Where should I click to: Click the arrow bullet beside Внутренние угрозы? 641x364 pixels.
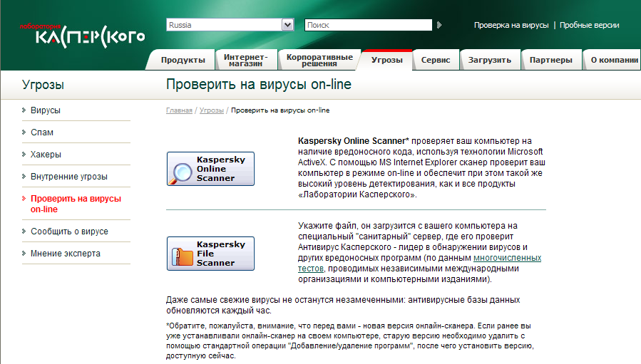24,176
